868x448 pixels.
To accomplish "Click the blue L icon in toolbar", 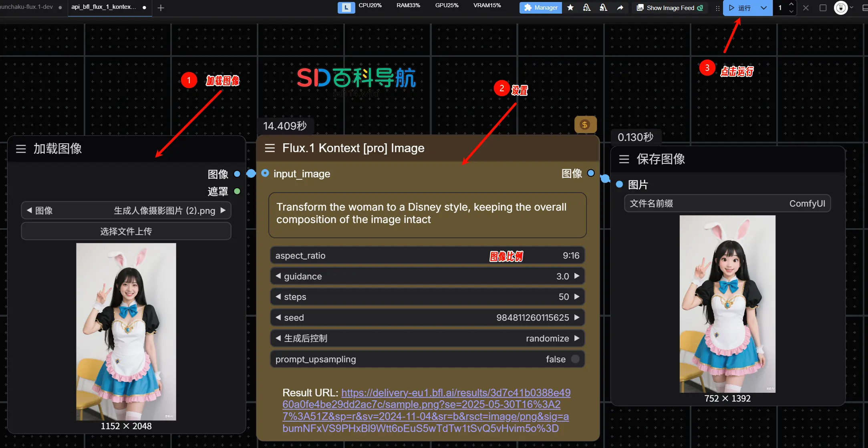I will pyautogui.click(x=346, y=8).
